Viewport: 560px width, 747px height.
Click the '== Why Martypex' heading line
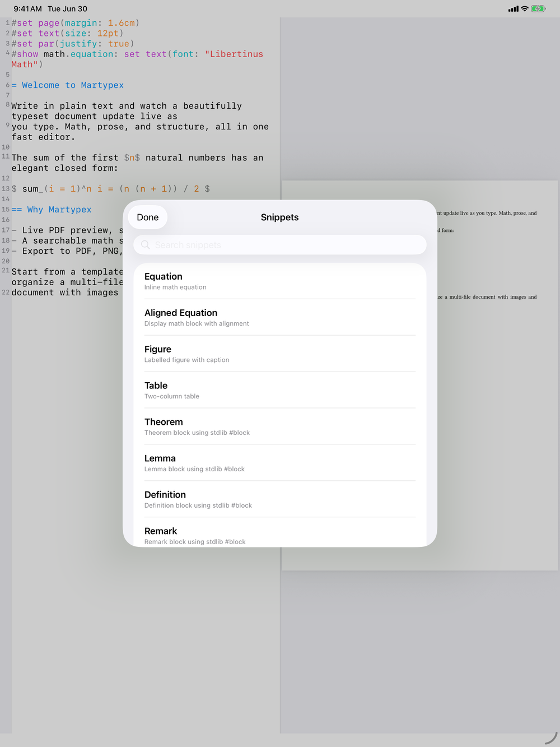(x=52, y=210)
